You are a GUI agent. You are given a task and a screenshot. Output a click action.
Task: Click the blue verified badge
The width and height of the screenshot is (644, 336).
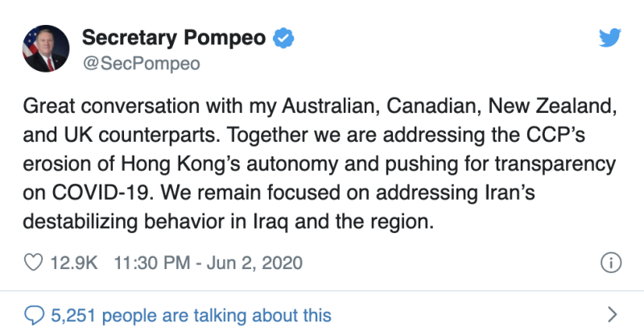[283, 38]
